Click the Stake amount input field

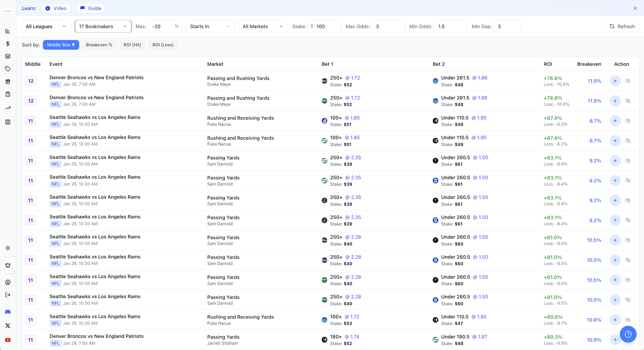tap(326, 26)
